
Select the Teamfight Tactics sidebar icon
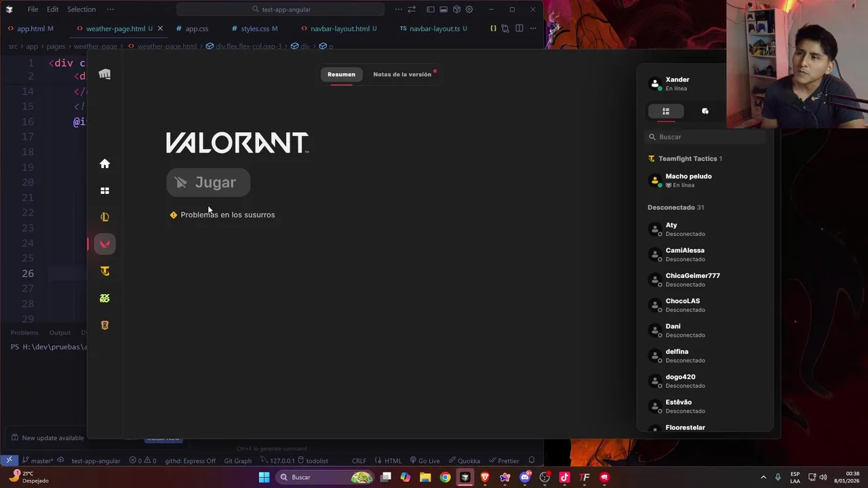coord(104,271)
